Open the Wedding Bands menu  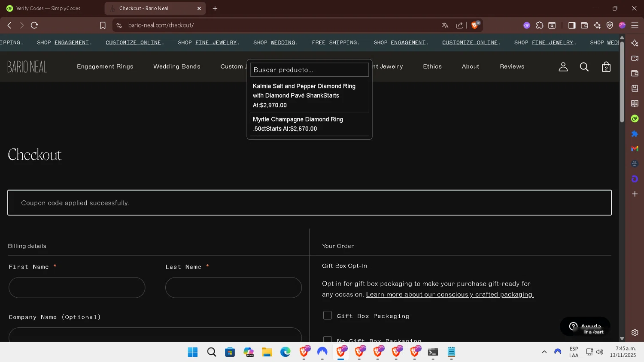177,66
